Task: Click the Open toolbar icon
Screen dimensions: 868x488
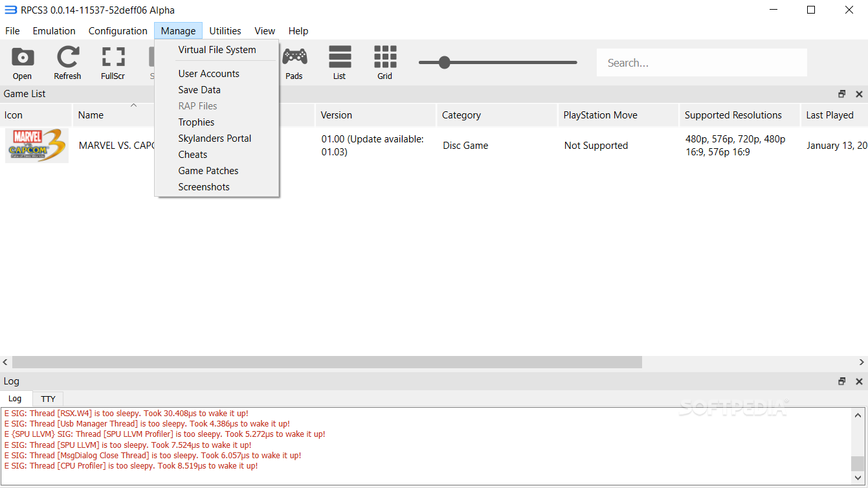Action: (23, 63)
